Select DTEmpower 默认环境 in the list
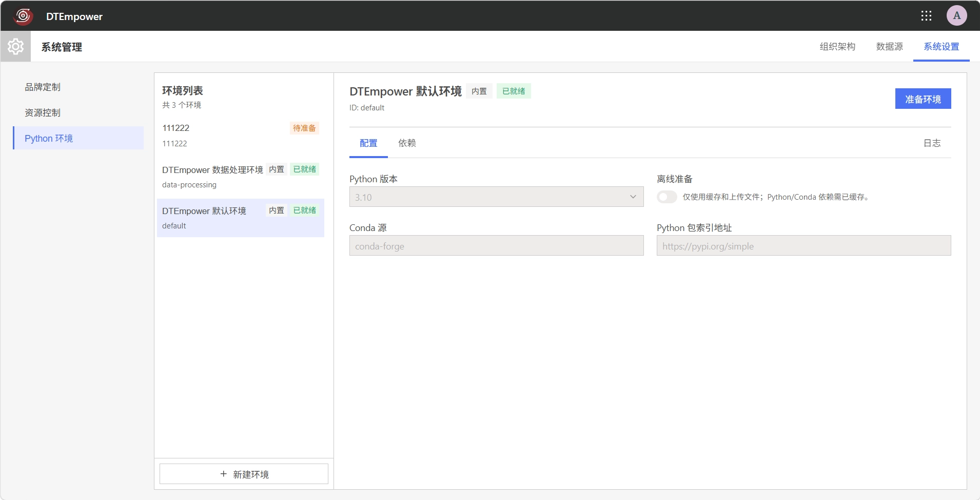The width and height of the screenshot is (980, 500). (240, 218)
